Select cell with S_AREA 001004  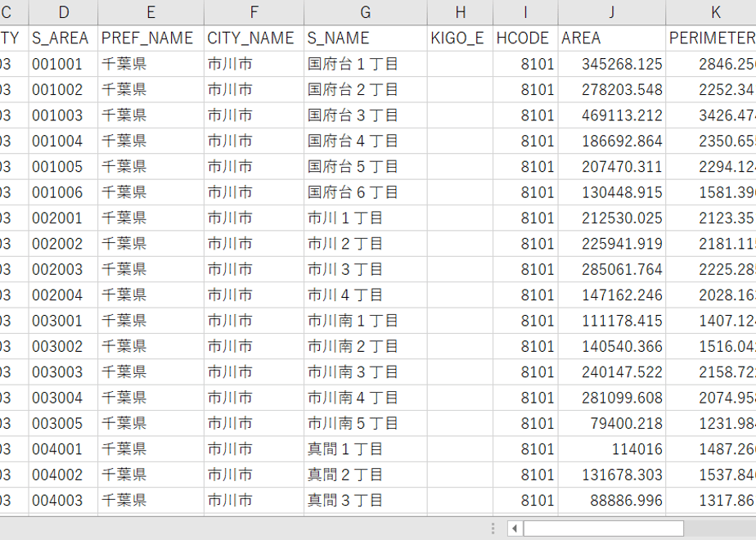click(63, 141)
